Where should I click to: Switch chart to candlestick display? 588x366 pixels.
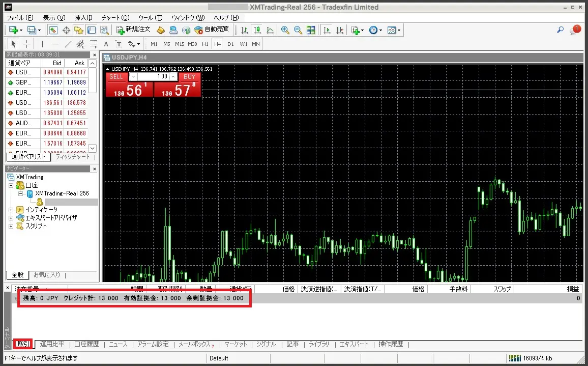click(258, 30)
